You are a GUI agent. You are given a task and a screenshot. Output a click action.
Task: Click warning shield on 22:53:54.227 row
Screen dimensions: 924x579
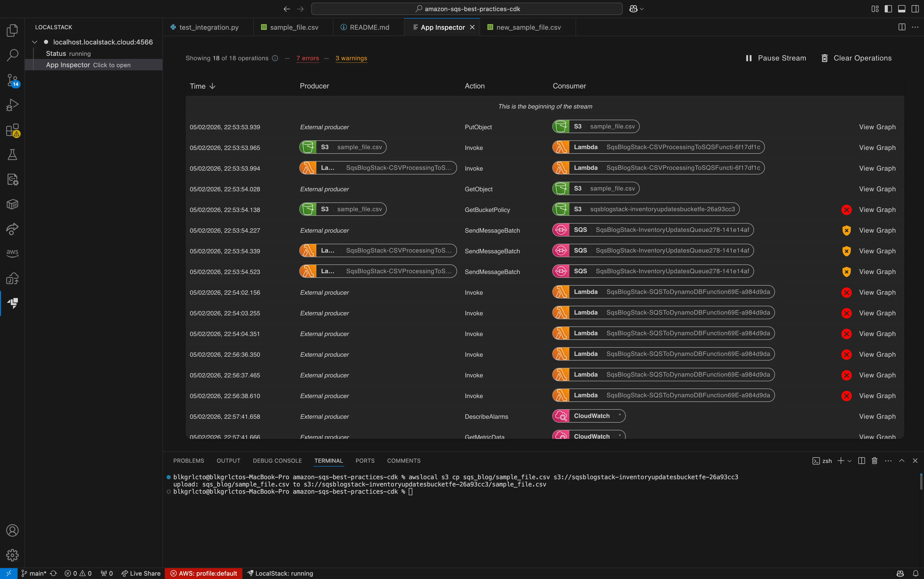[847, 231]
